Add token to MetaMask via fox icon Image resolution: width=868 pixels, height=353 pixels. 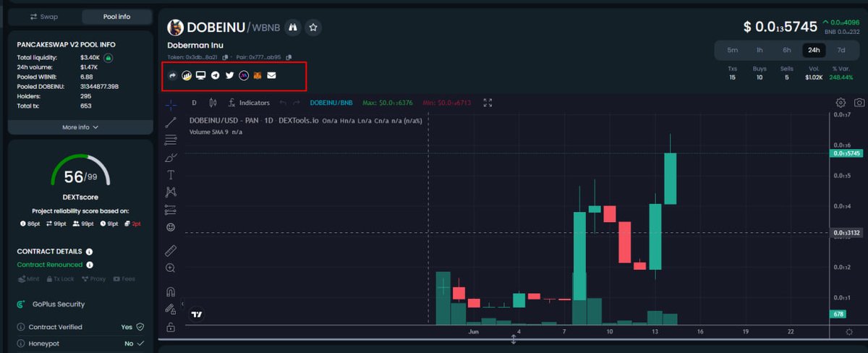tap(258, 75)
